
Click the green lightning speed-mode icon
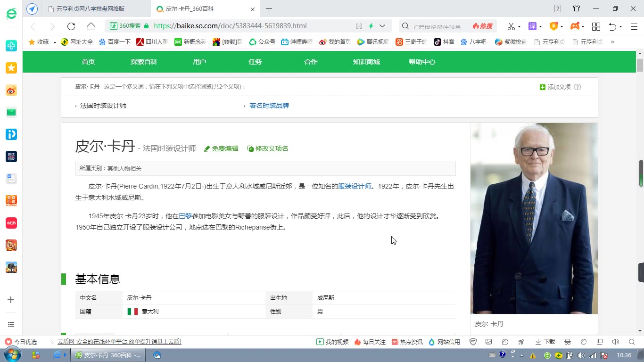click(371, 26)
